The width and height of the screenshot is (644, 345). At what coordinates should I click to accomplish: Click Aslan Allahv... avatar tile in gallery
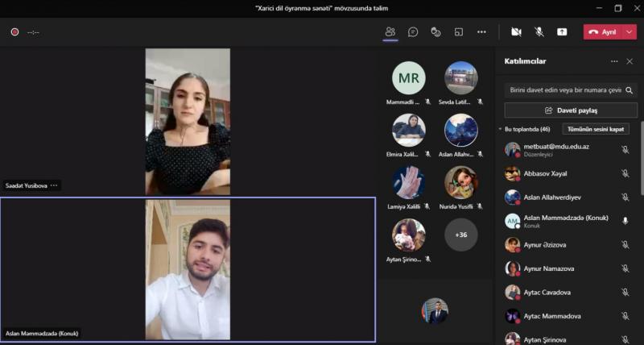(x=460, y=131)
